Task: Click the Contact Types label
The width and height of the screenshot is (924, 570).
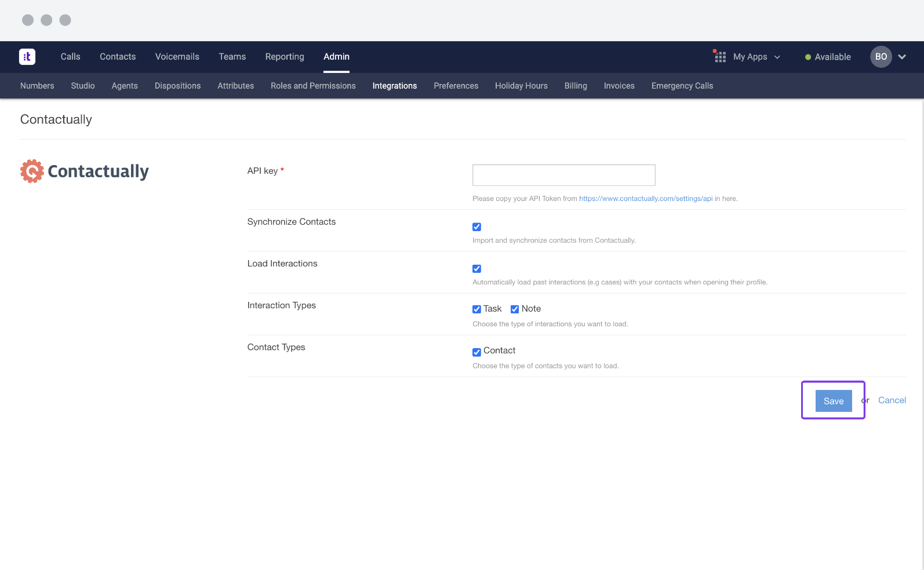Action: tap(277, 347)
